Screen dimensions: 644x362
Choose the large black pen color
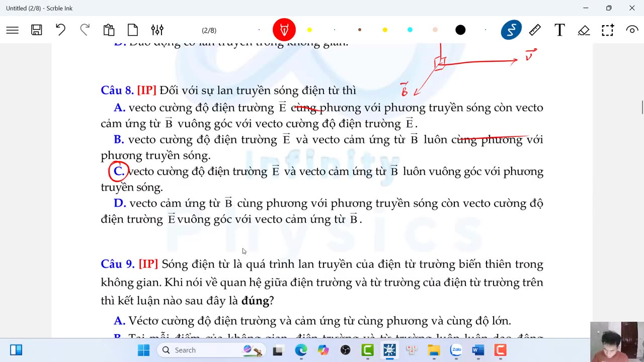pyautogui.click(x=460, y=30)
